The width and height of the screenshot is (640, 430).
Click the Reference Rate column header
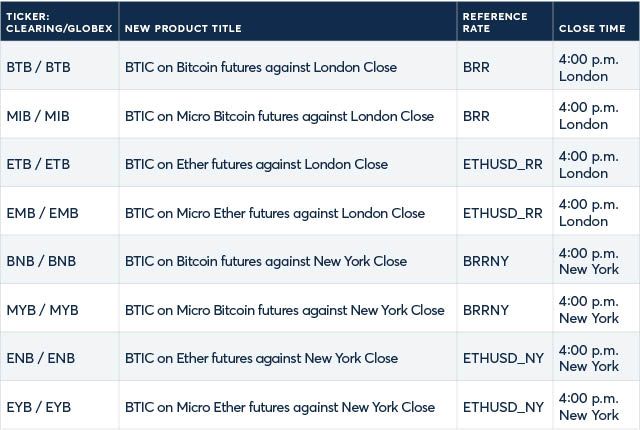[495, 22]
